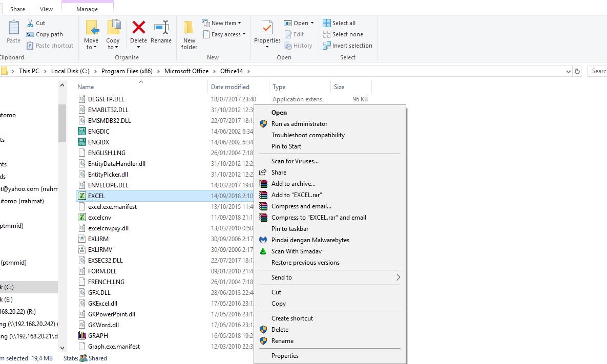Viewport: 607px width, 364px height.
Task: Choose Open from the context menu
Action: (279, 113)
